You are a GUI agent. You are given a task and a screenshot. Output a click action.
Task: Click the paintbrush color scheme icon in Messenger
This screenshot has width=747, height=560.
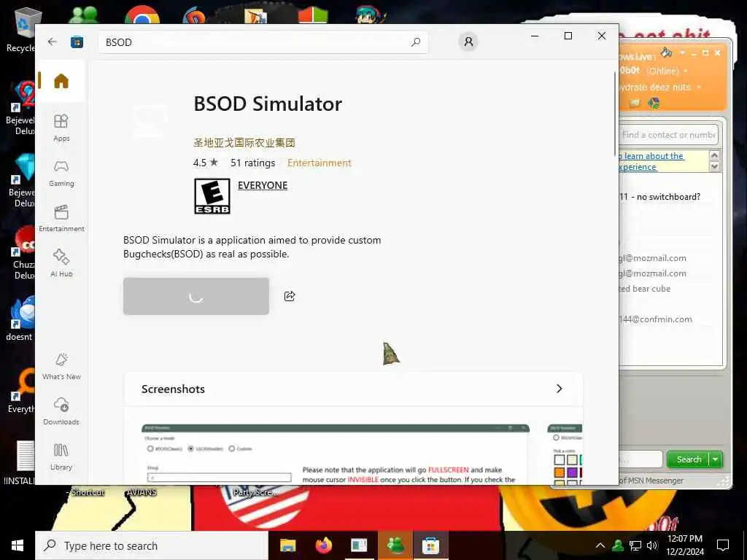666,52
